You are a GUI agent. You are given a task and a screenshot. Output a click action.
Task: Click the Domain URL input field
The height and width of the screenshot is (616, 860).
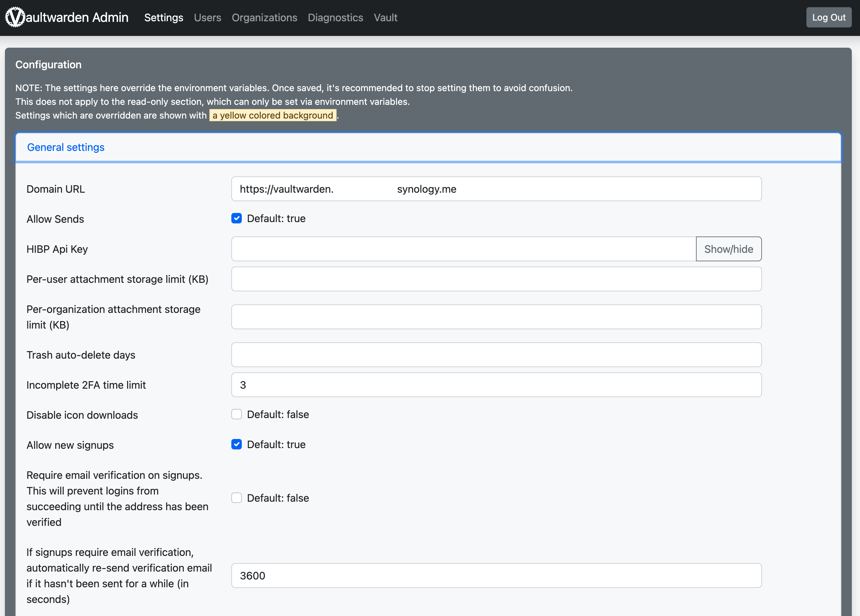(496, 189)
